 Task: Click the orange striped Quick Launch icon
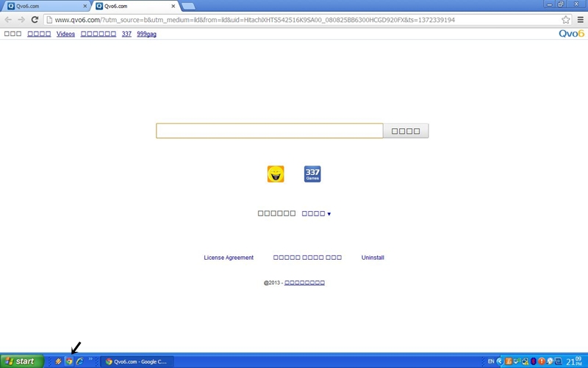(x=58, y=361)
